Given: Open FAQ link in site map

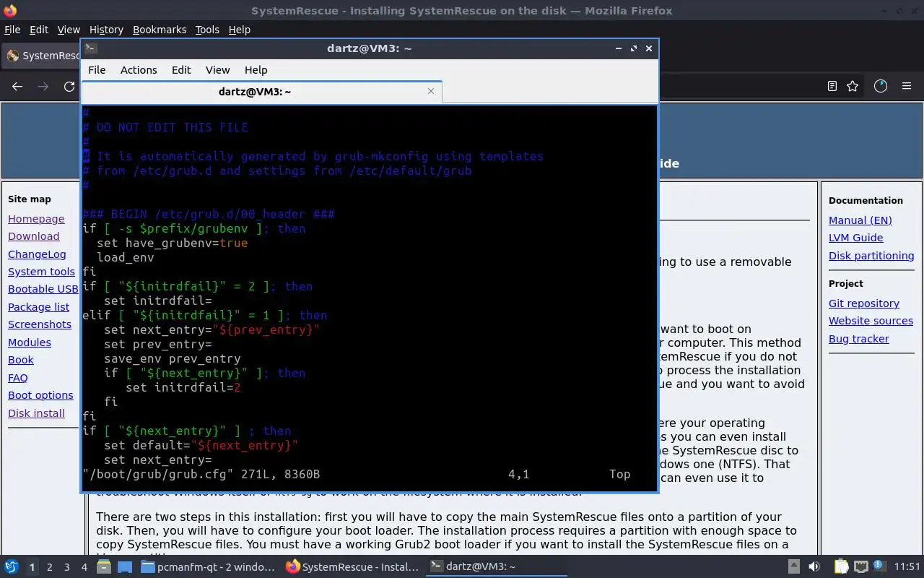Looking at the screenshot, I should tap(18, 378).
